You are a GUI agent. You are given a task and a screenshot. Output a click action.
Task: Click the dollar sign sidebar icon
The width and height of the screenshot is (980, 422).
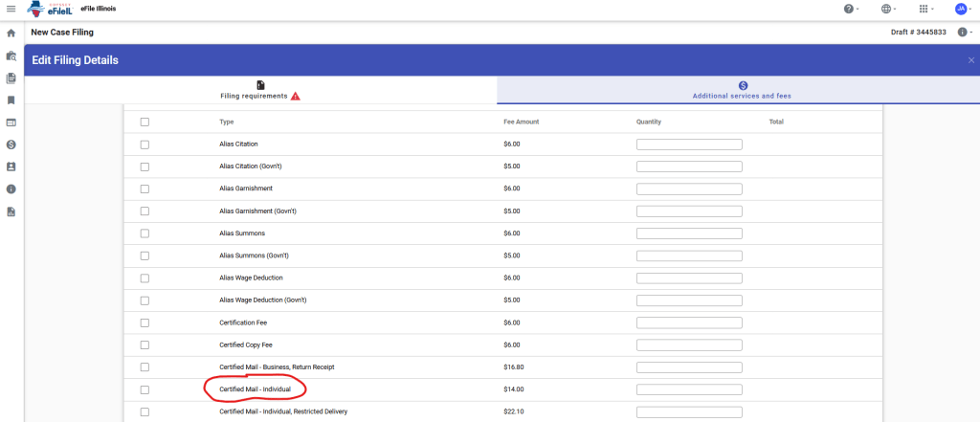click(11, 144)
